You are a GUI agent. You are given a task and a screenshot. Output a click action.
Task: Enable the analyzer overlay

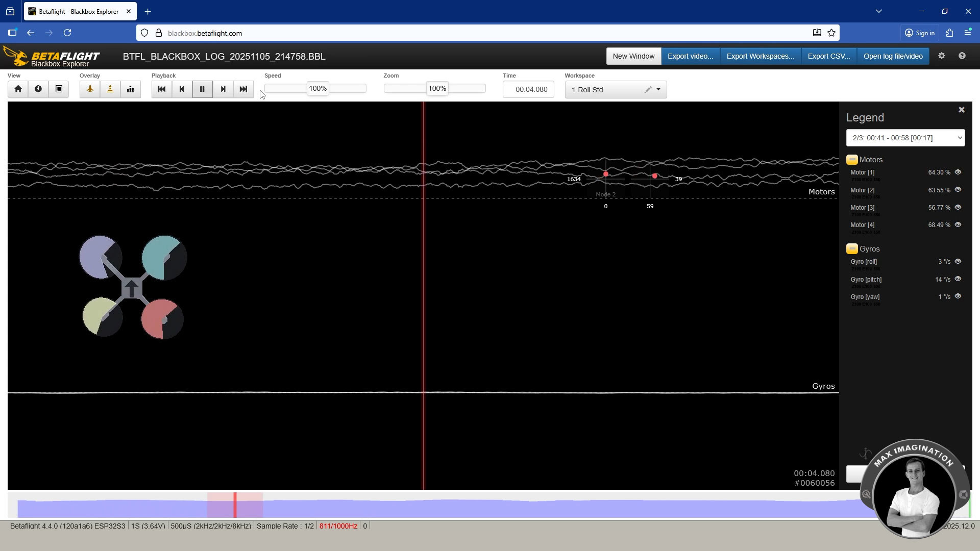(131, 89)
